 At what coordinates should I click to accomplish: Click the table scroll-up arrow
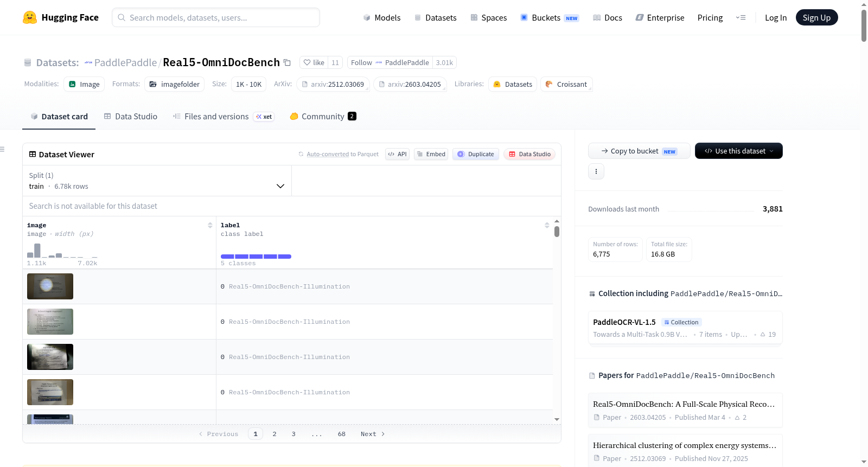pos(557,221)
